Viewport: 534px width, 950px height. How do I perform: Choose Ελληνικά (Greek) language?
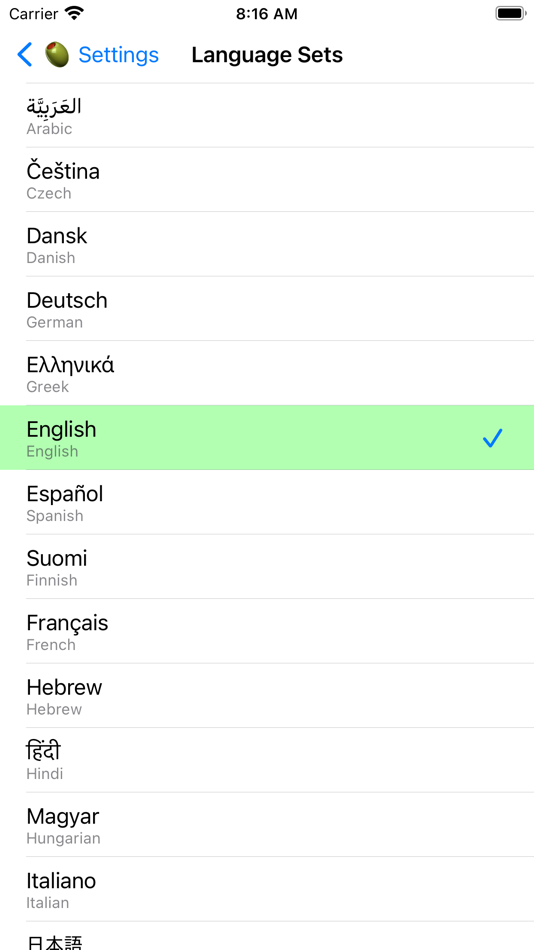point(267,373)
